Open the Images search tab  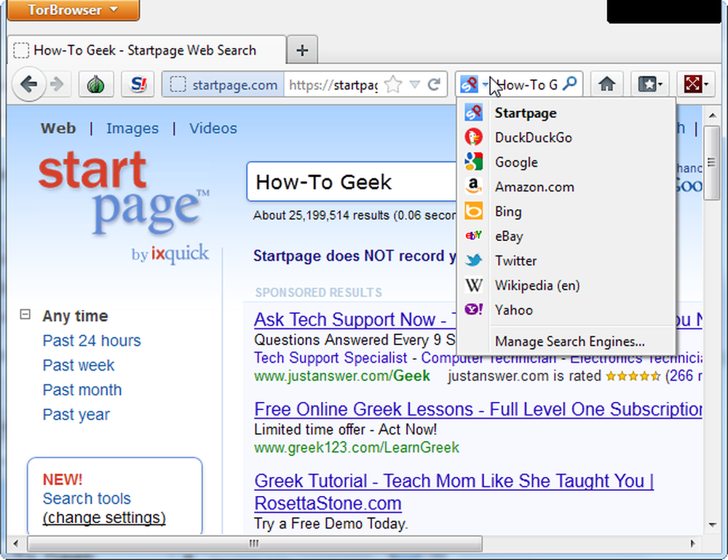(x=132, y=128)
